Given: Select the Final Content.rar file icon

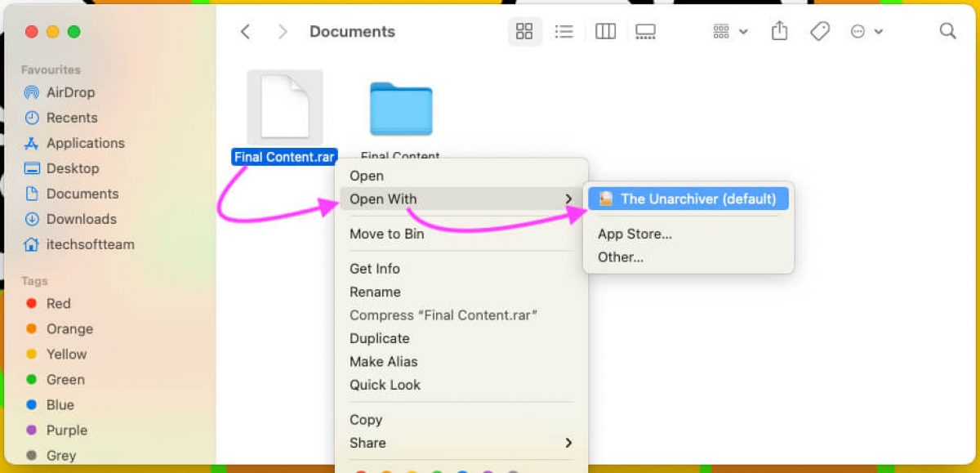Looking at the screenshot, I should pos(285,107).
